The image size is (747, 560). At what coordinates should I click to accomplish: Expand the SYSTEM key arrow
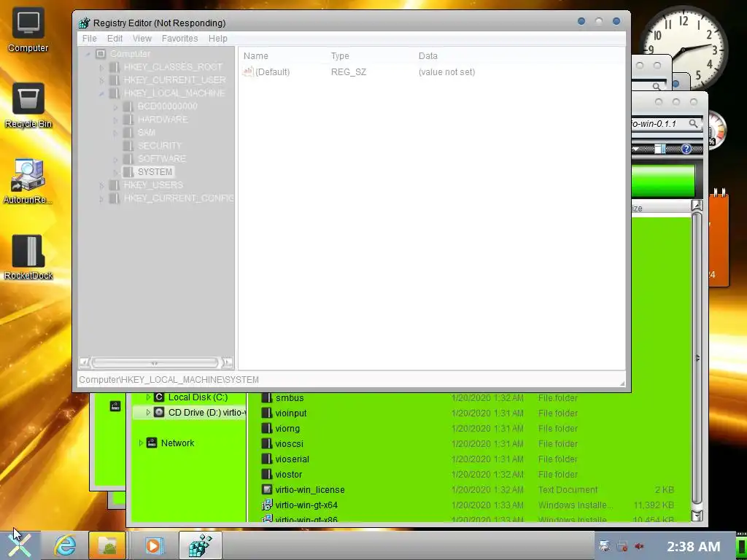click(x=115, y=172)
